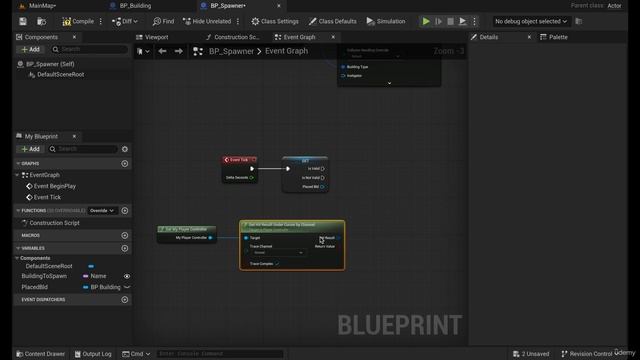The height and width of the screenshot is (360, 640).
Task: Open the Output Log
Action: coord(93,354)
